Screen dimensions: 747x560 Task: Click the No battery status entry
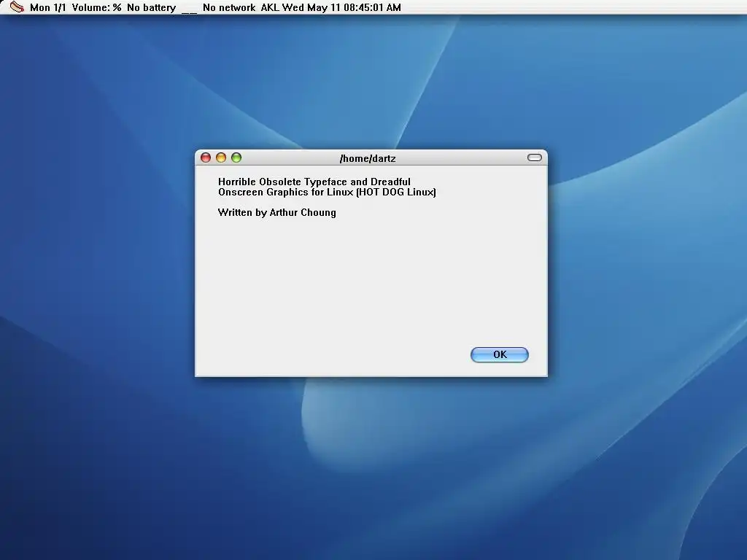[152, 7]
